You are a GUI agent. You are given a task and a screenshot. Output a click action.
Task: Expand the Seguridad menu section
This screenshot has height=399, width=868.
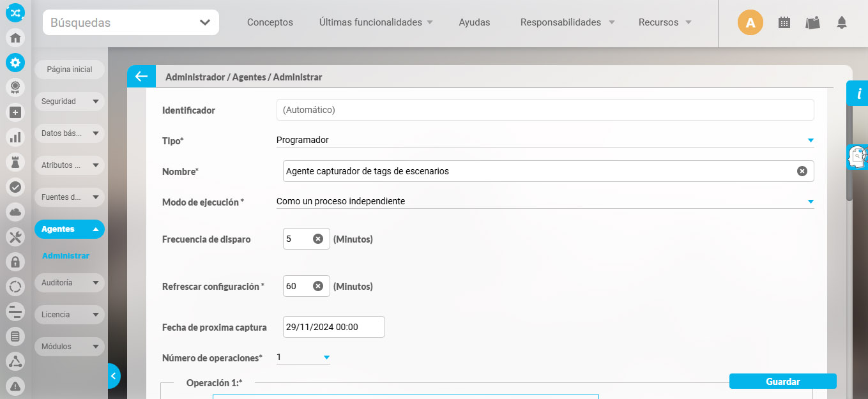69,102
